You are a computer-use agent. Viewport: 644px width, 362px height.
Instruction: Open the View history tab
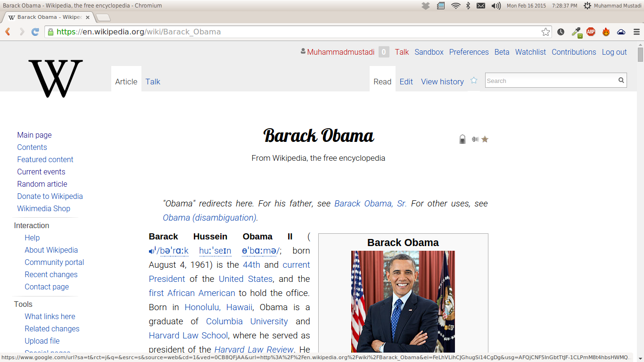coord(442,82)
